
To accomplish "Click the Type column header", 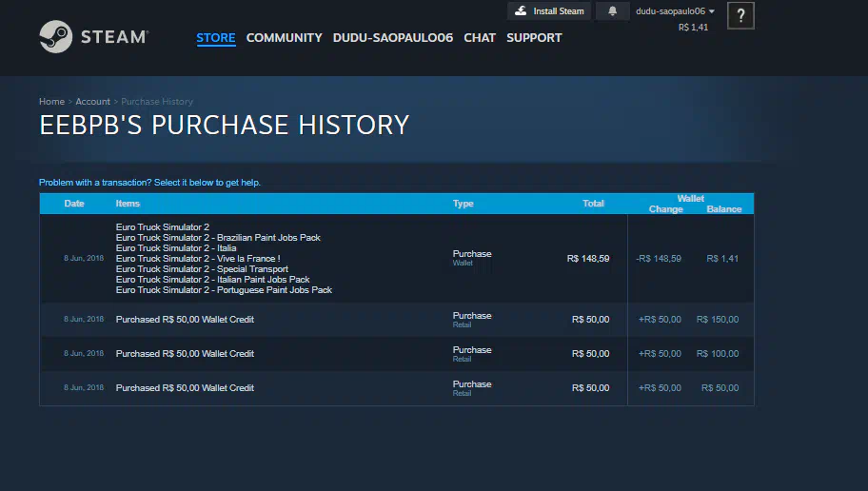I will pos(463,204).
